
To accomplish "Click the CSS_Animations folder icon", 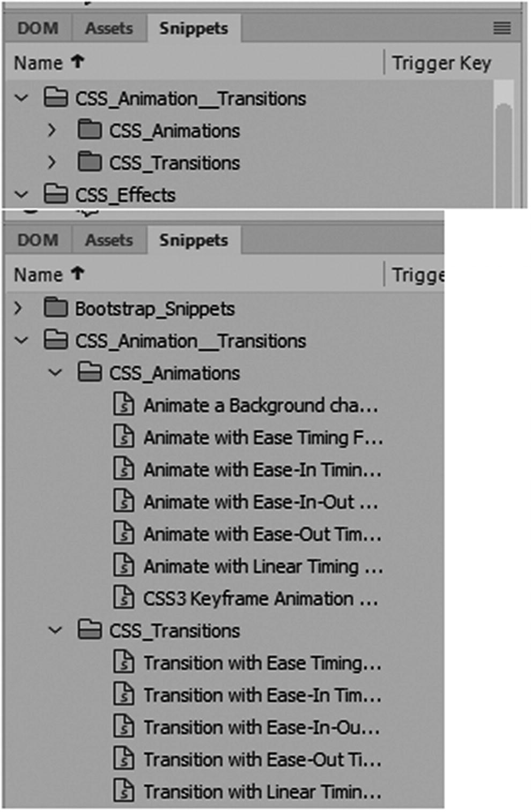I will click(90, 373).
